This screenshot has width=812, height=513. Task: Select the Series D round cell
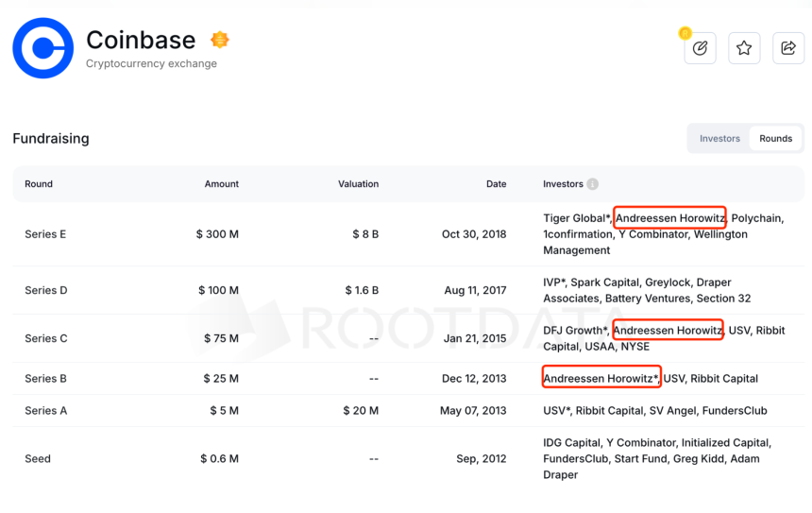[46, 290]
